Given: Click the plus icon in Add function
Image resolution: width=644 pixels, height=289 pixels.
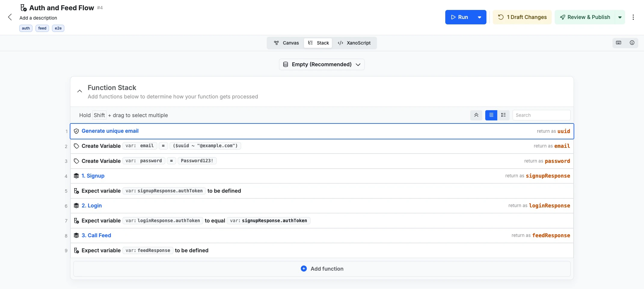Looking at the screenshot, I should click(304, 269).
